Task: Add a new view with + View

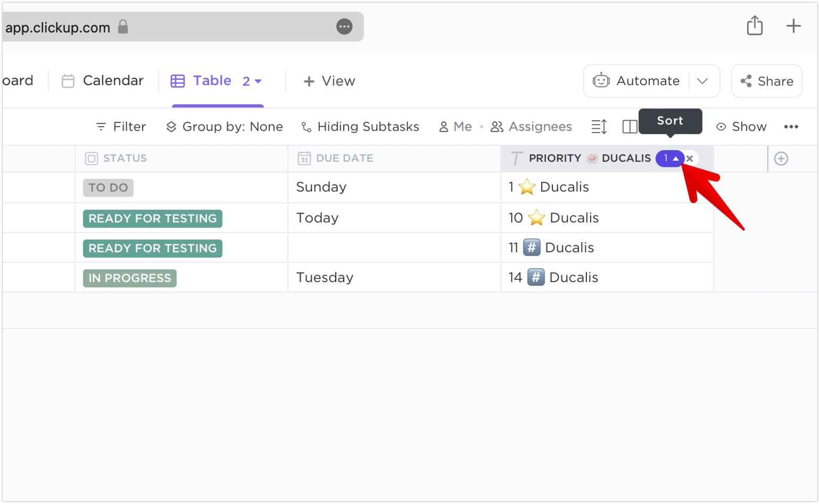Action: pyautogui.click(x=329, y=81)
